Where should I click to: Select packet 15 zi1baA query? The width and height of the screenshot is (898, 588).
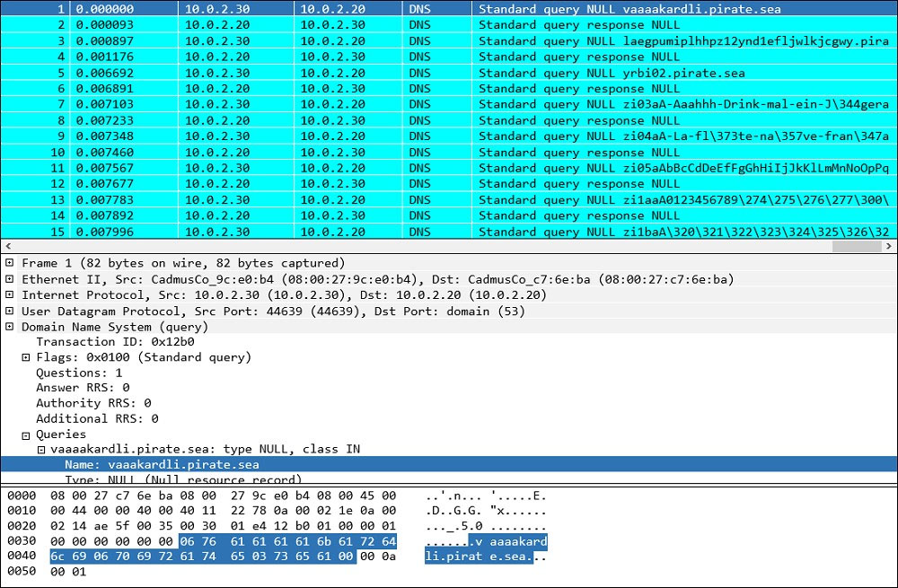coord(449,232)
